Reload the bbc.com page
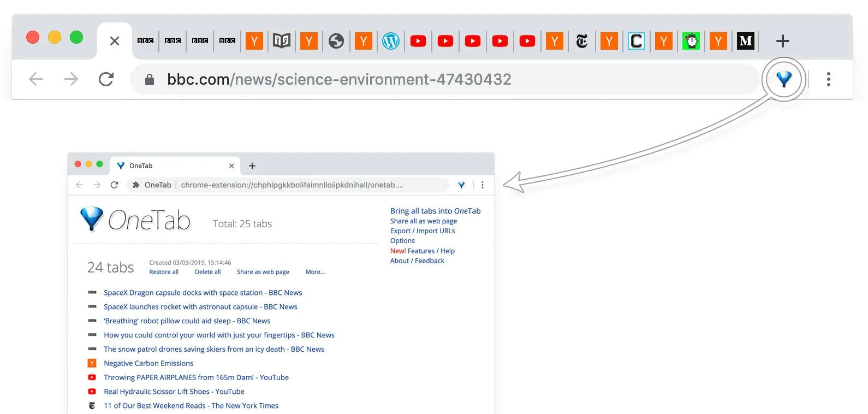The image size is (868, 414). (106, 79)
